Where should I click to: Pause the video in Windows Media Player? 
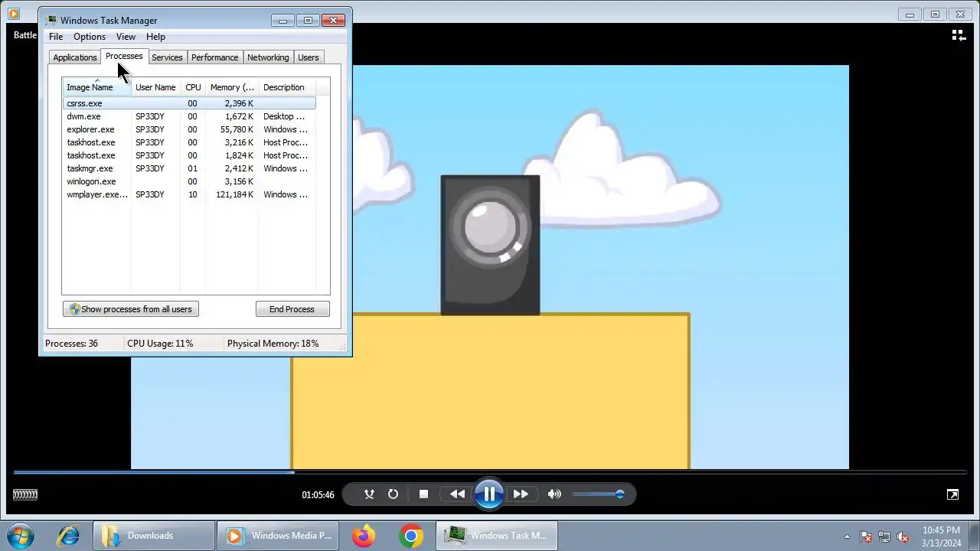(489, 494)
